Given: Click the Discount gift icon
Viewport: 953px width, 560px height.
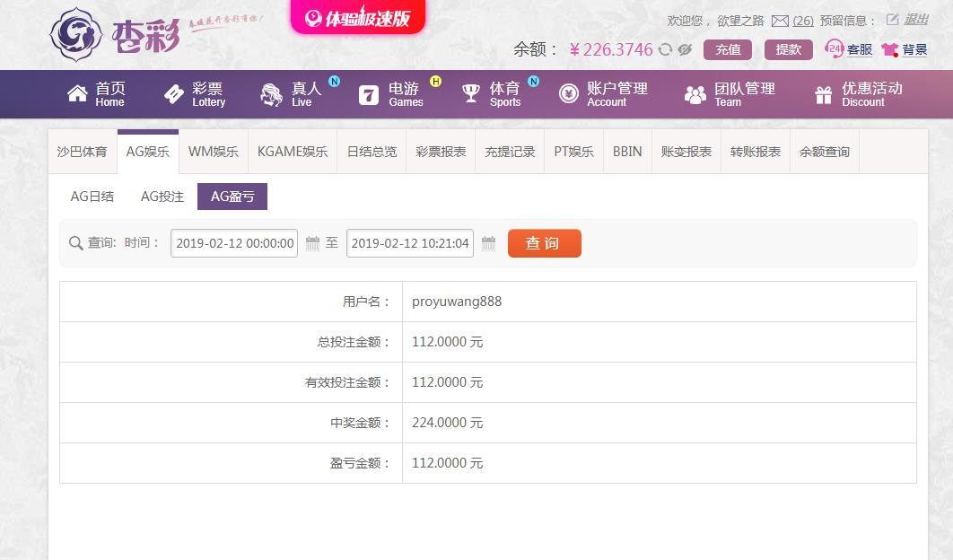Looking at the screenshot, I should (824, 95).
